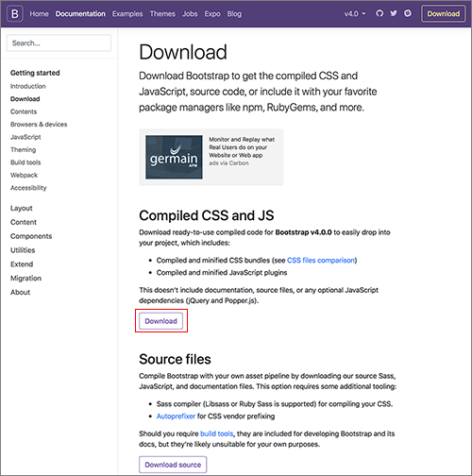This screenshot has height=476, width=472.
Task: Open Themes in the top navbar
Action: (162, 14)
